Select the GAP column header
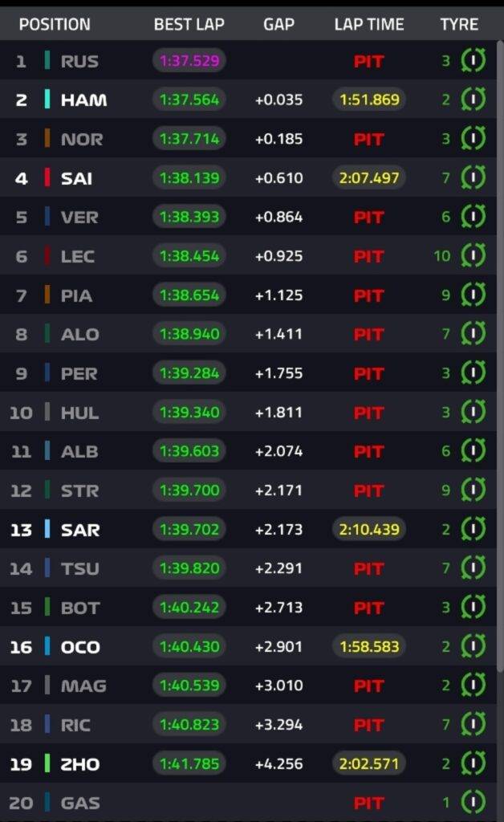The width and height of the screenshot is (504, 822). pyautogui.click(x=278, y=24)
